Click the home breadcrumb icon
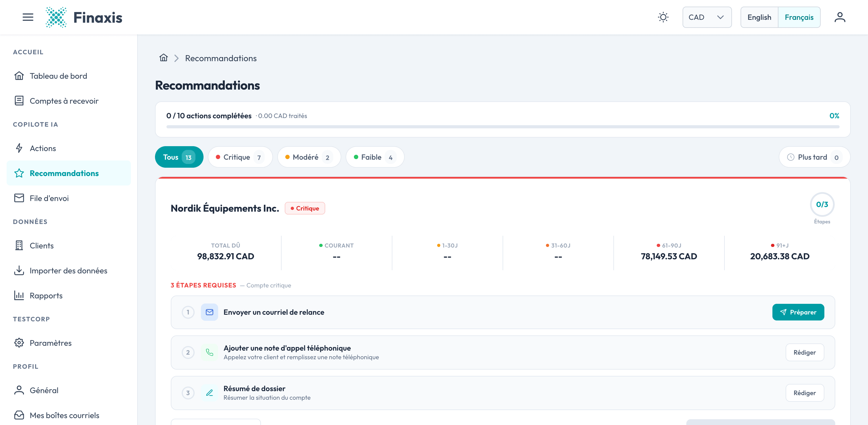This screenshot has height=425, width=868. tap(163, 58)
